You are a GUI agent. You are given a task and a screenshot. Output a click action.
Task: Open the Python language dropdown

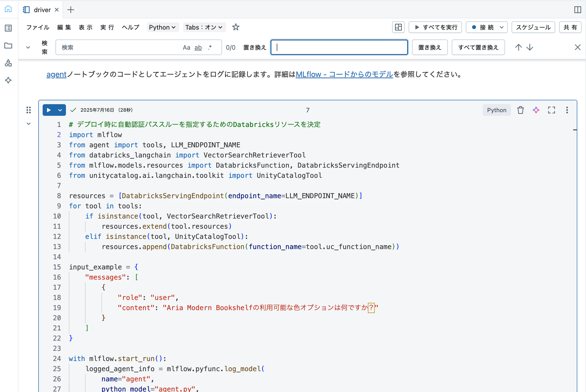(x=163, y=27)
